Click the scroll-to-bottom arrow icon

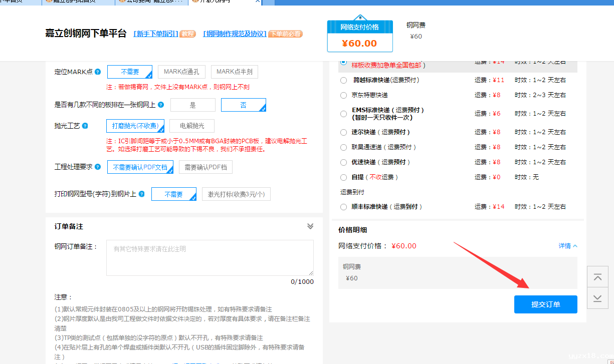597,298
